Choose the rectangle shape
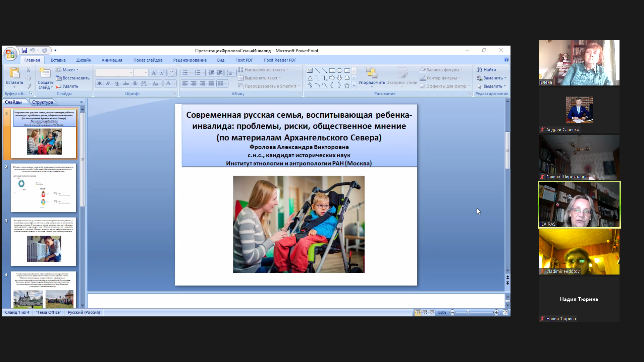This screenshot has width=644, height=362. coord(332,70)
